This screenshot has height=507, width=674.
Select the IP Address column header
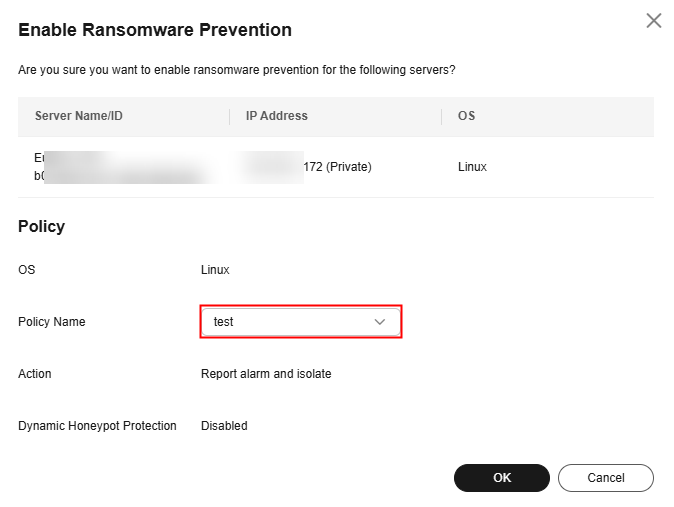click(277, 116)
